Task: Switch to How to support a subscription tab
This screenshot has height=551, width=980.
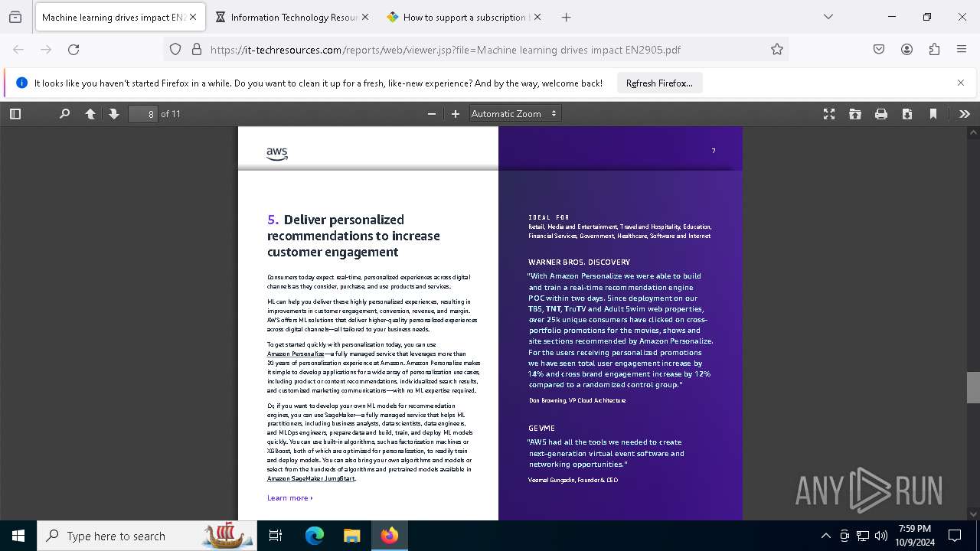Action: click(465, 17)
